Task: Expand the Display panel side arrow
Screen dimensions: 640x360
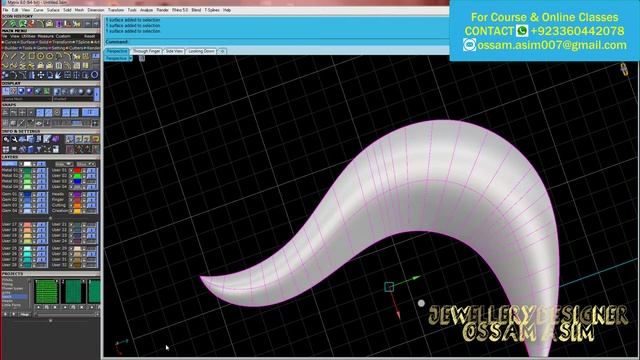Action: [x=97, y=94]
